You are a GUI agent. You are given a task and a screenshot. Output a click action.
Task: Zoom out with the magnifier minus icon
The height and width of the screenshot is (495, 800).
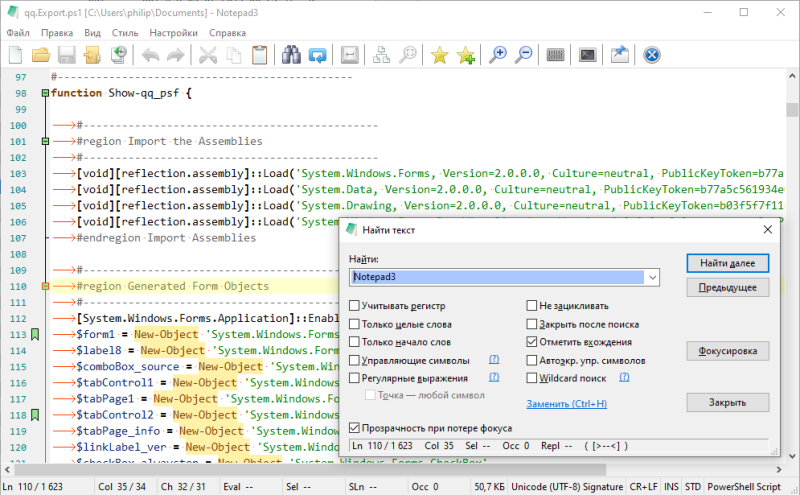[x=523, y=56]
